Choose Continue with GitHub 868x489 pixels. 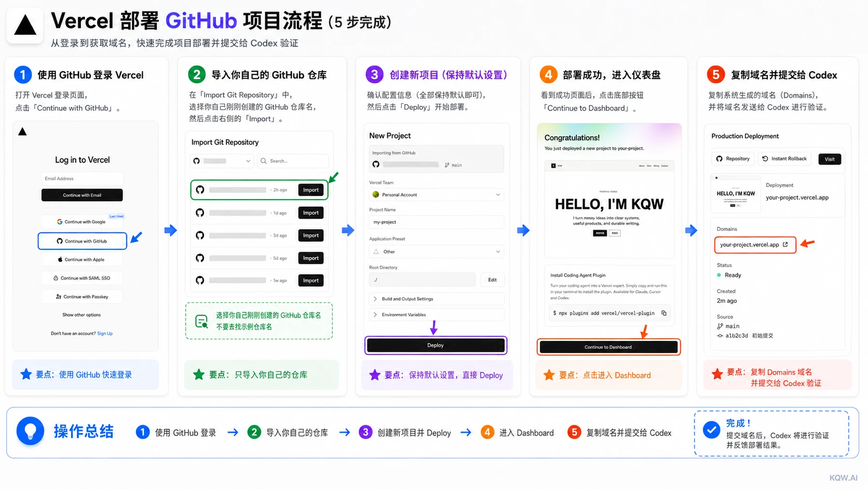coord(82,241)
